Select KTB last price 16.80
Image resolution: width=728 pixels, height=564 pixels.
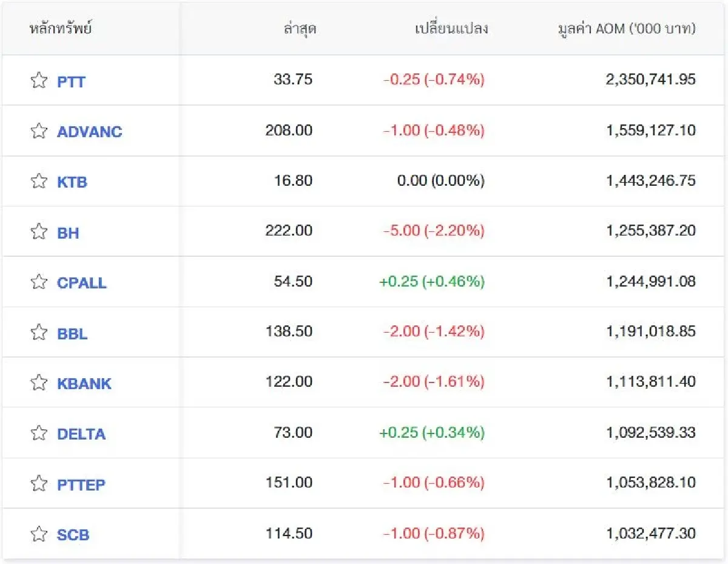294,180
